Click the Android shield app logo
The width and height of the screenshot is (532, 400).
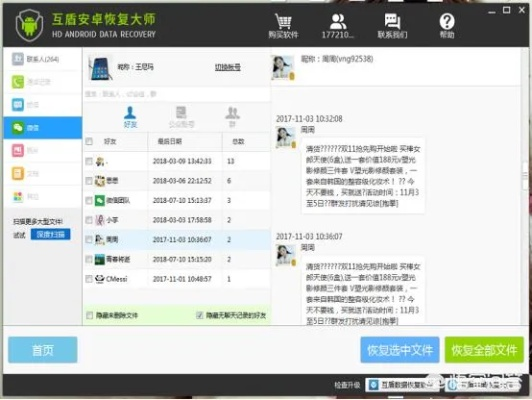click(x=29, y=25)
